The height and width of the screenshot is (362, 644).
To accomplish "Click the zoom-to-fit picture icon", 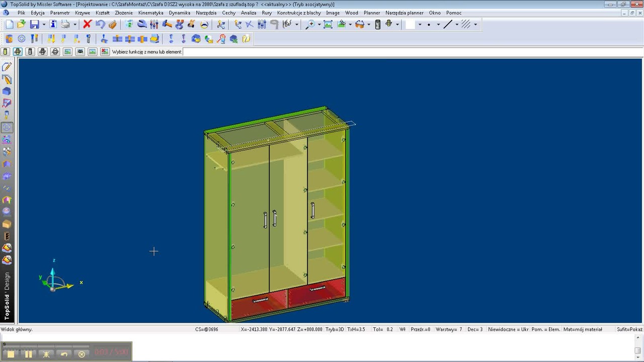I will click(328, 24).
